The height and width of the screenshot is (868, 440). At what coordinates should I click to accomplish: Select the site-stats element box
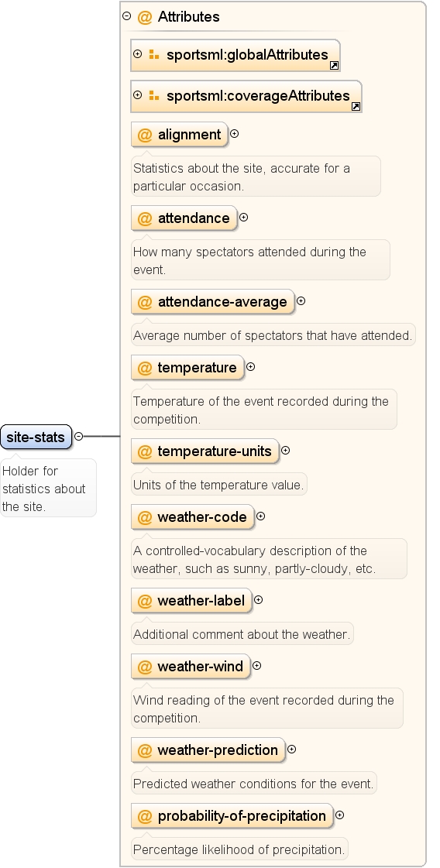click(36, 437)
